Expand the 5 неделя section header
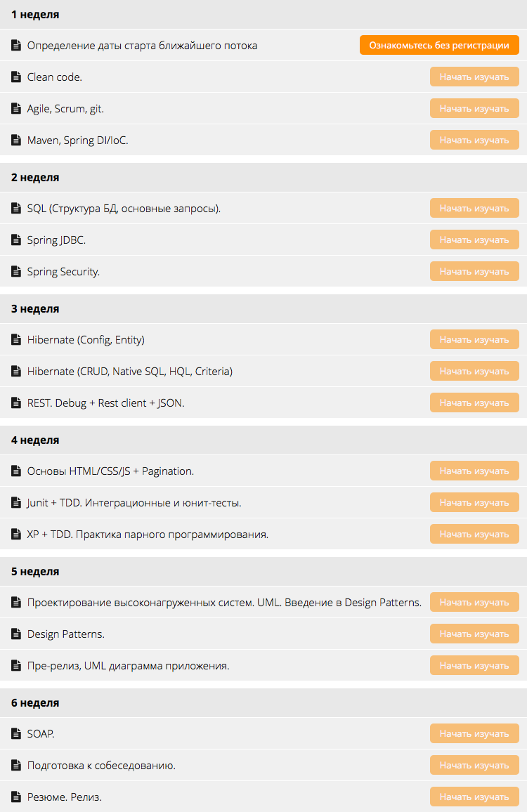This screenshot has width=527, height=812. click(35, 572)
